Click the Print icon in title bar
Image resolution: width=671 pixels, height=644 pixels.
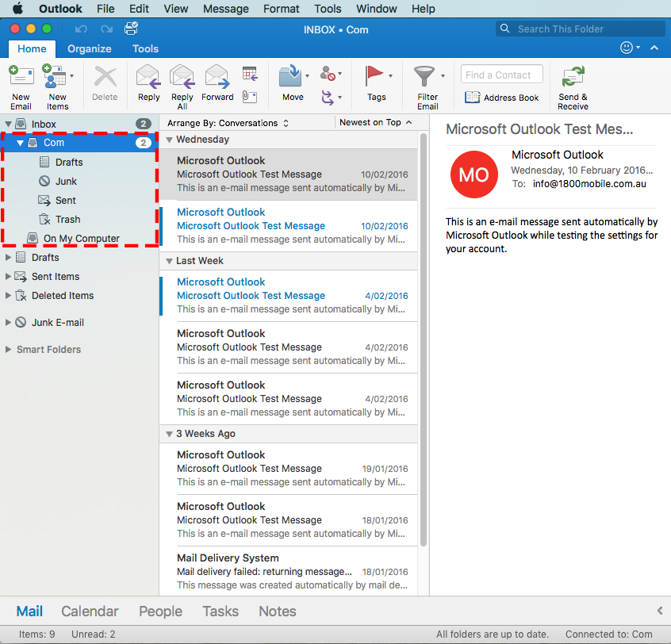(131, 29)
